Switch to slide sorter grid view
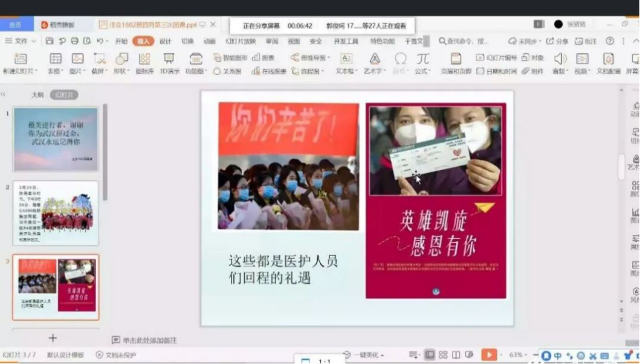The height and width of the screenshot is (364, 640). pos(443,355)
